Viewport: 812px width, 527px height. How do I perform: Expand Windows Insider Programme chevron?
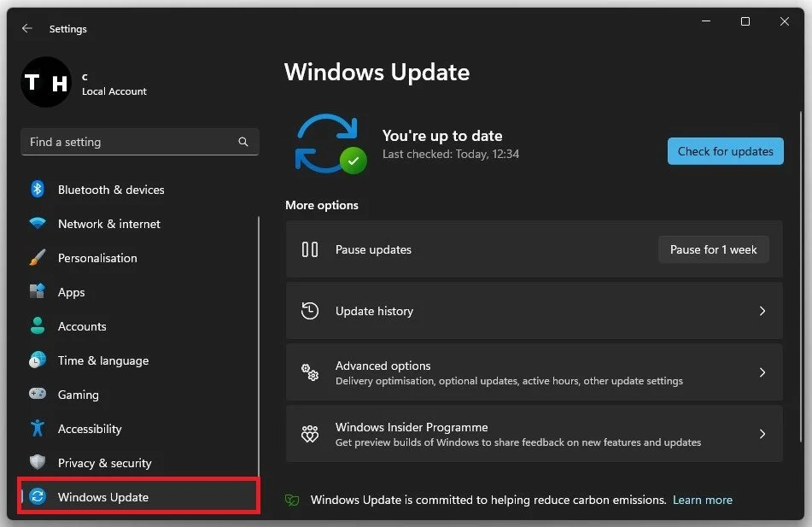tap(762, 434)
